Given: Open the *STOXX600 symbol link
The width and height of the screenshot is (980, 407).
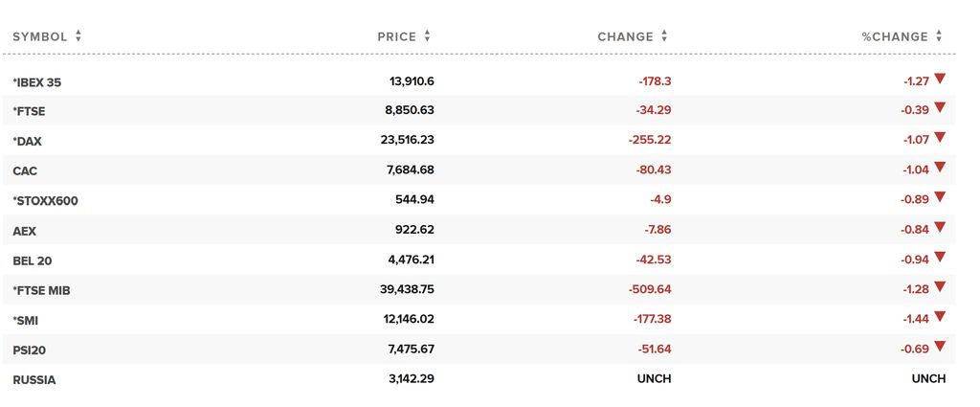Looking at the screenshot, I should [45, 201].
